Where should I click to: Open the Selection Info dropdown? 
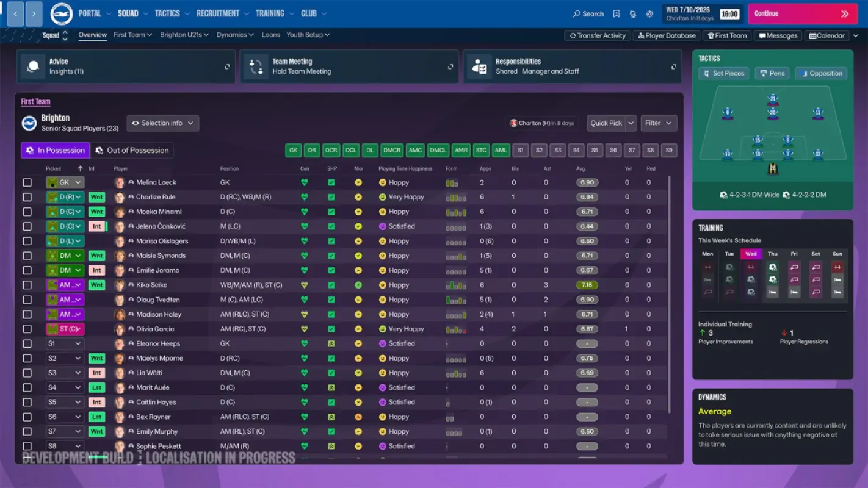click(162, 123)
